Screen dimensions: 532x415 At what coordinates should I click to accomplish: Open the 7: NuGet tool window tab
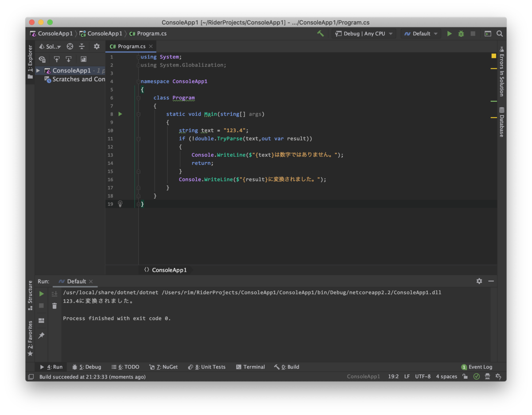click(164, 367)
